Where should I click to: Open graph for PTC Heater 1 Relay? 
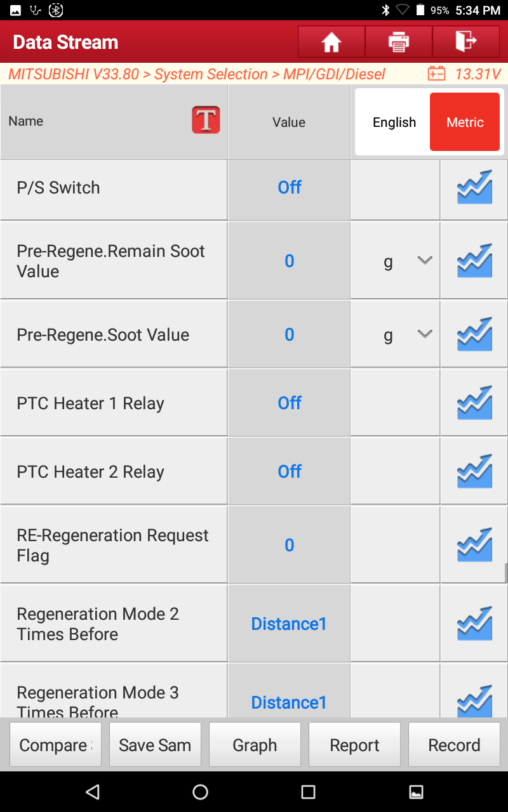coord(474,403)
